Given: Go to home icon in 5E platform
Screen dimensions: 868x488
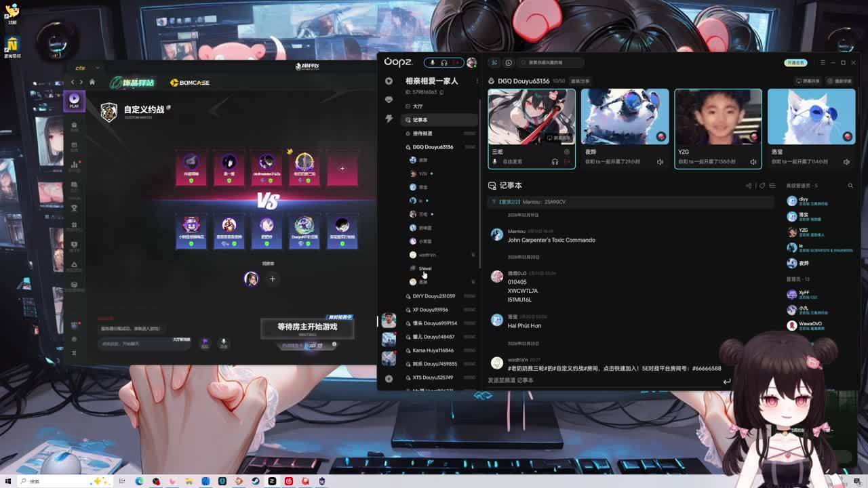Looking at the screenshot, I should 92,83.
